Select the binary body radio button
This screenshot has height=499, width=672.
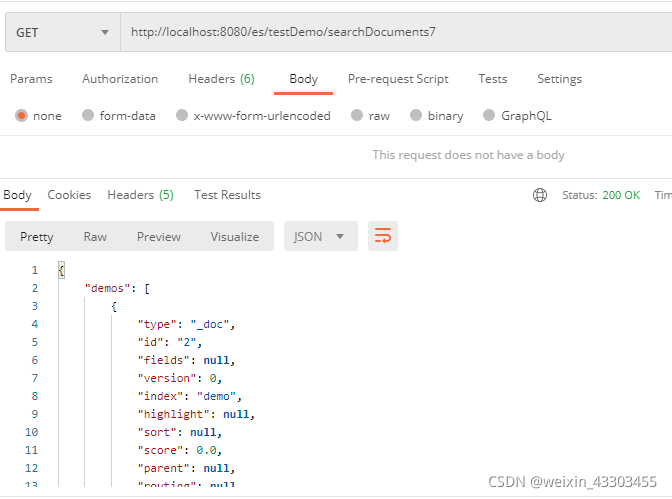click(416, 115)
